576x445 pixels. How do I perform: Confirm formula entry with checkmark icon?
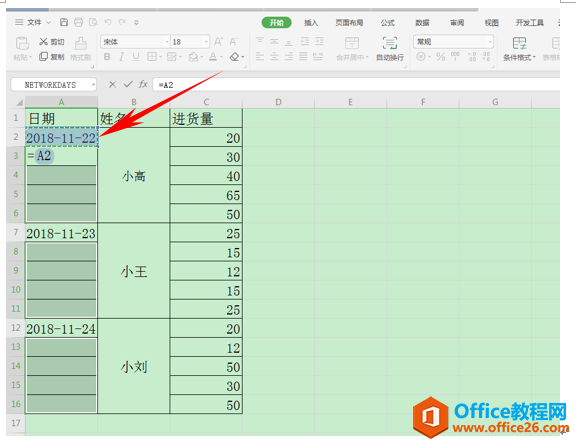coord(128,85)
